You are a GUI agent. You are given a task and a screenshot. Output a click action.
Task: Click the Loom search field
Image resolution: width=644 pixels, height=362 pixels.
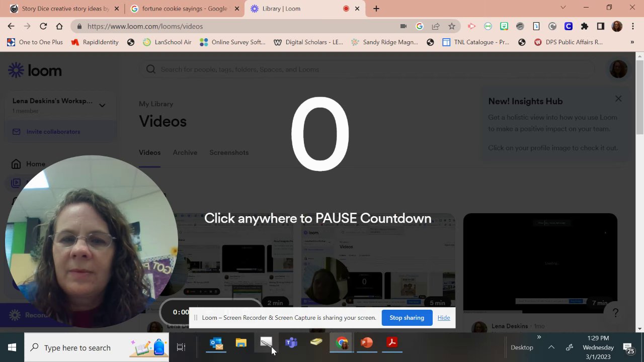pyautogui.click(x=366, y=69)
